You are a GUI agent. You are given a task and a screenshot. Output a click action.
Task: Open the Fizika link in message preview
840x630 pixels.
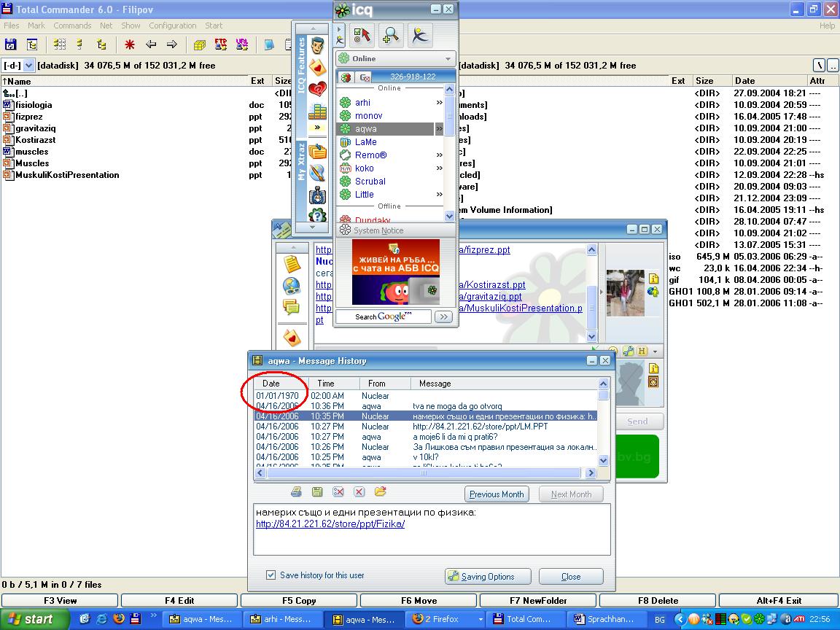click(x=330, y=524)
